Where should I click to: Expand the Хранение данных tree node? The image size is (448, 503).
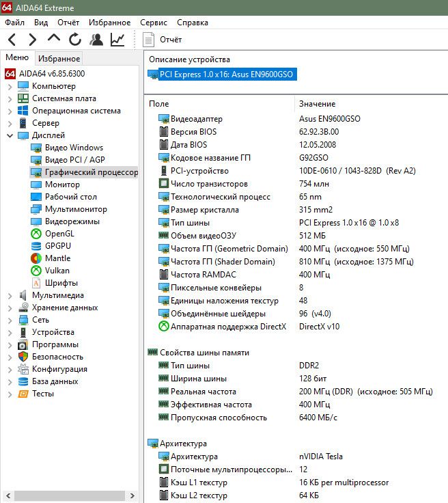10,308
